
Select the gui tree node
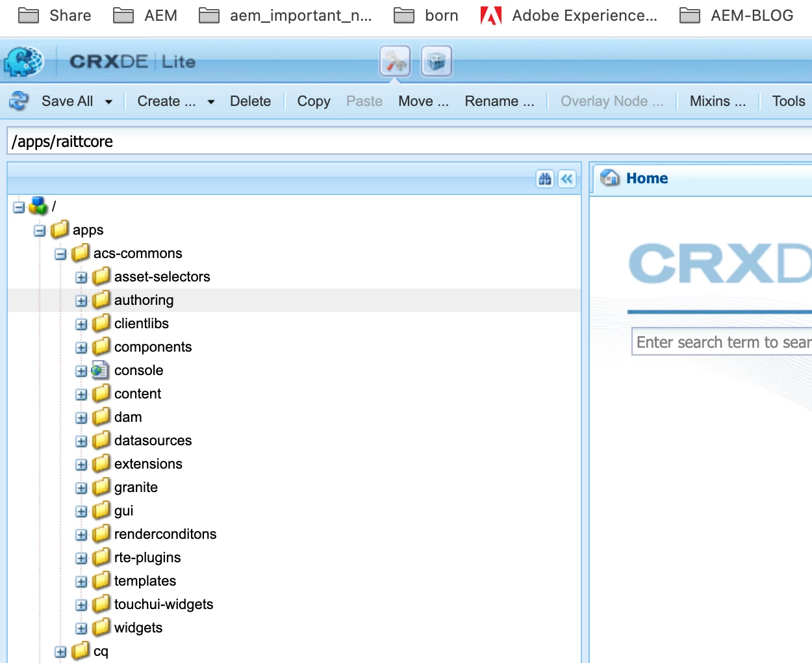tap(123, 510)
